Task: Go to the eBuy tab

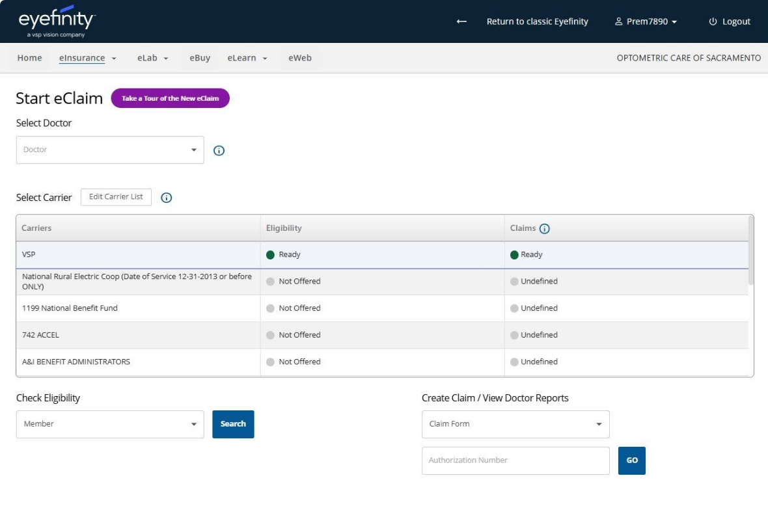Action: tap(200, 58)
